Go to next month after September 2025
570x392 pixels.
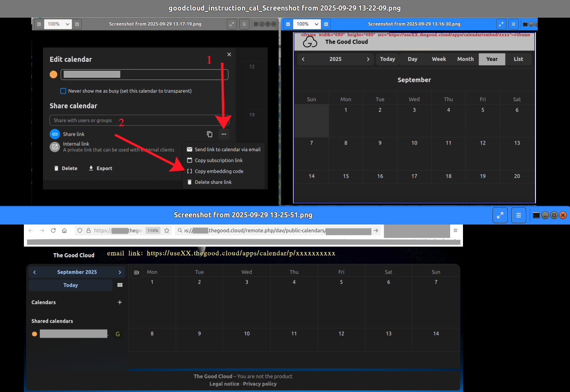(119, 272)
